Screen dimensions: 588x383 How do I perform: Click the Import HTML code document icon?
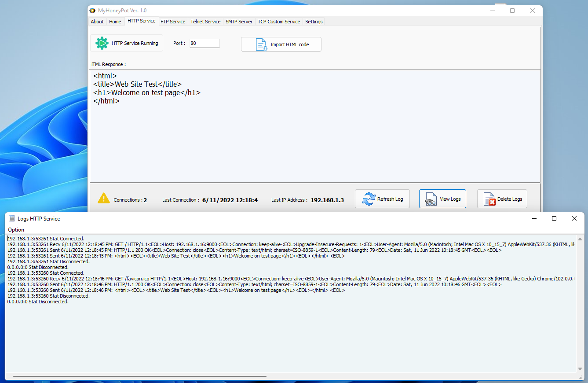(x=262, y=44)
